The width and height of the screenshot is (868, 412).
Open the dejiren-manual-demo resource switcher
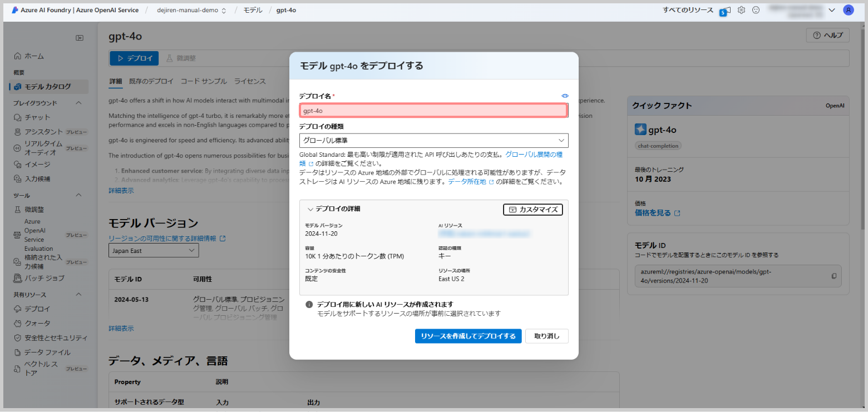(x=191, y=10)
